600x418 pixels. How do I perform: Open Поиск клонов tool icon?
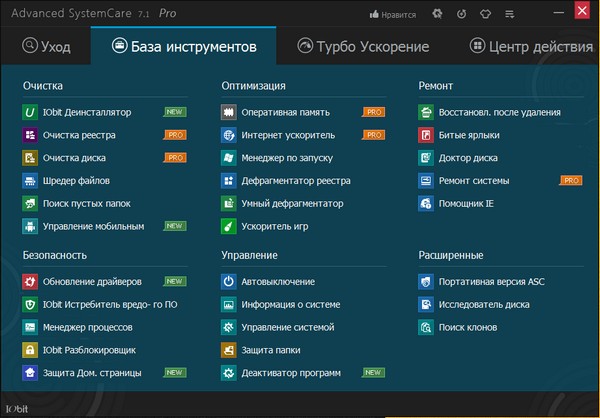[426, 328]
